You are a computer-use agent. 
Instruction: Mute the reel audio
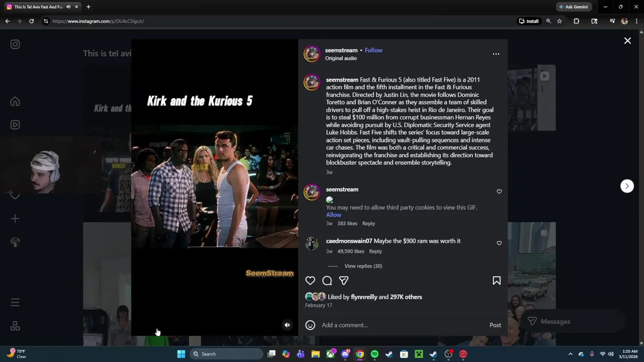click(x=287, y=325)
